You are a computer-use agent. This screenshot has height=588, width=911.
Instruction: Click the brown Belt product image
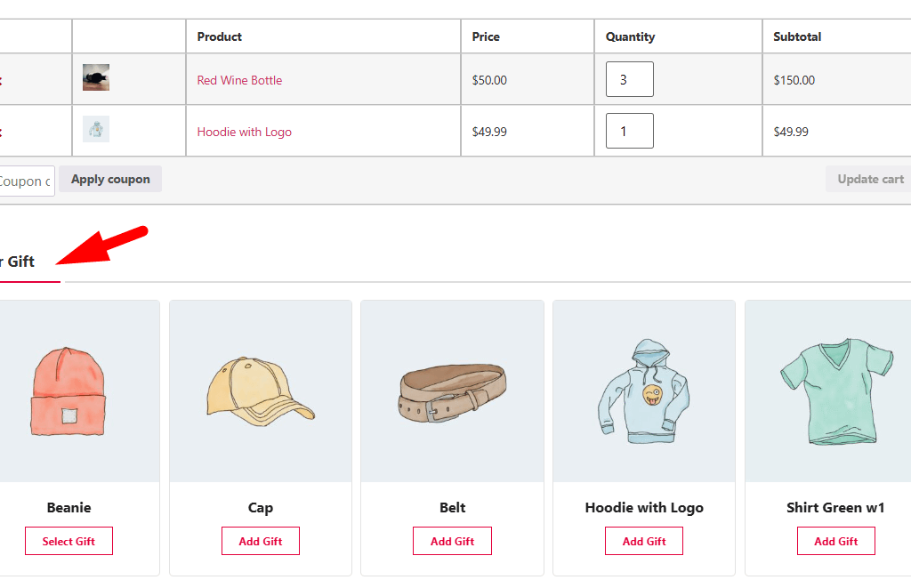pyautogui.click(x=452, y=391)
